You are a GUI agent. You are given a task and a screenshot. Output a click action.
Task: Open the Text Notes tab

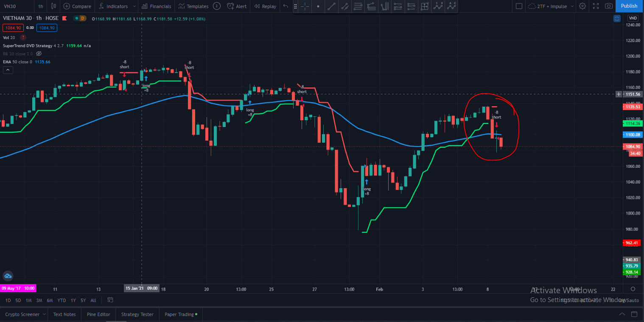coord(64,314)
